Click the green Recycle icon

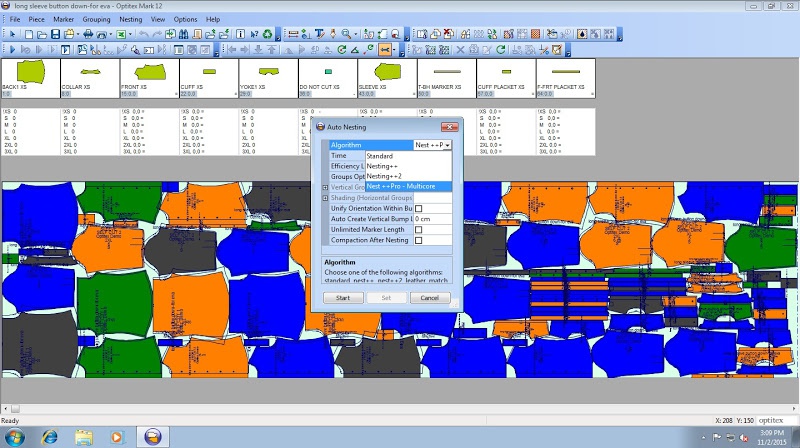[267, 34]
